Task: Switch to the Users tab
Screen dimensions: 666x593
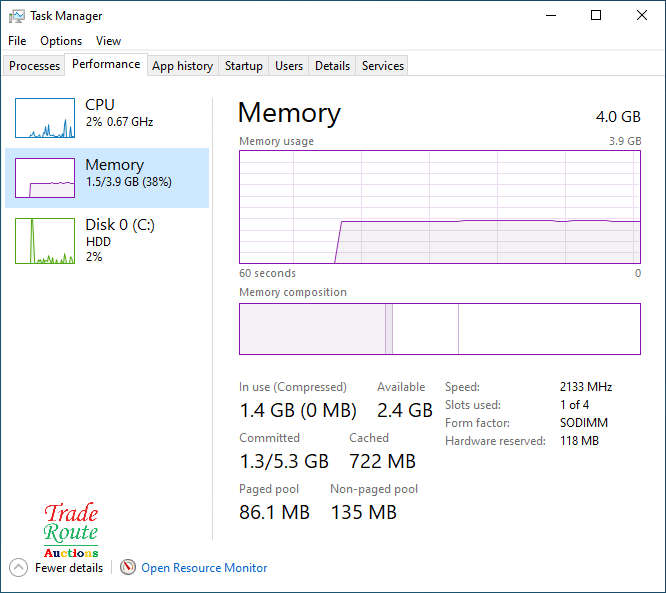Action: (x=289, y=66)
